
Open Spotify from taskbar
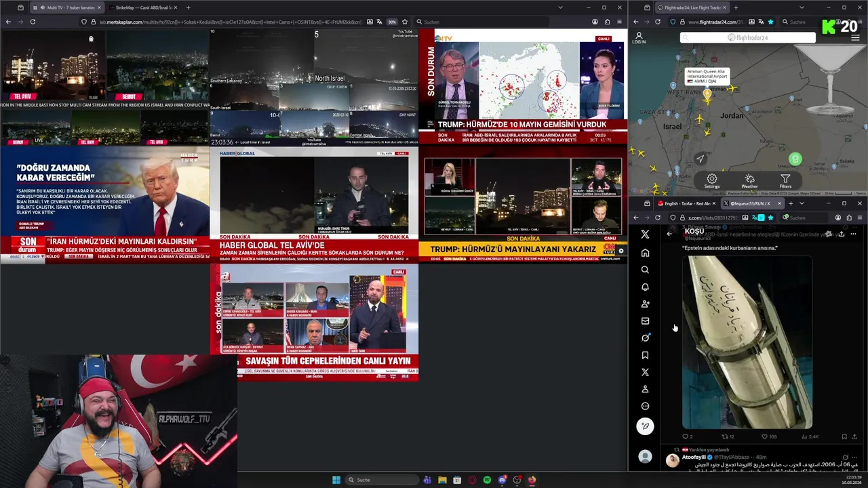tap(487, 480)
